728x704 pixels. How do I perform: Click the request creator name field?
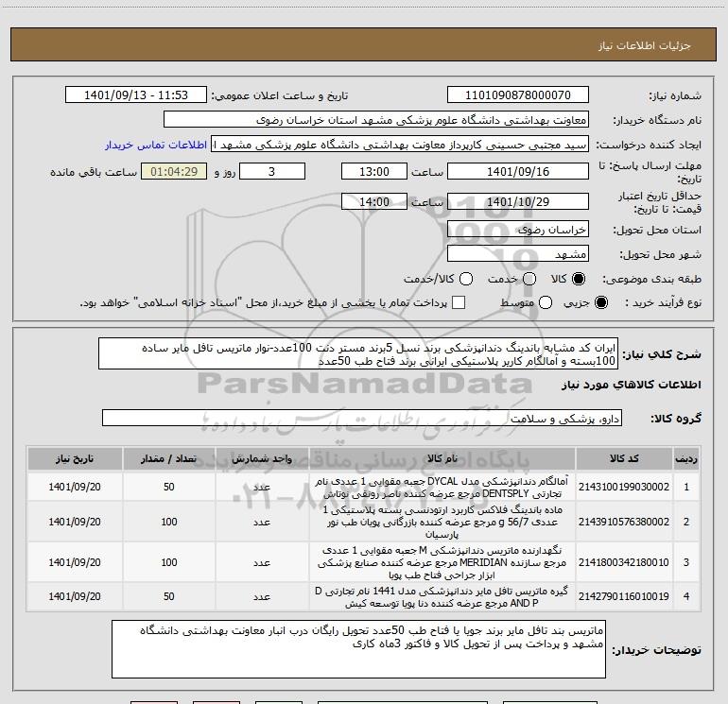point(400,145)
